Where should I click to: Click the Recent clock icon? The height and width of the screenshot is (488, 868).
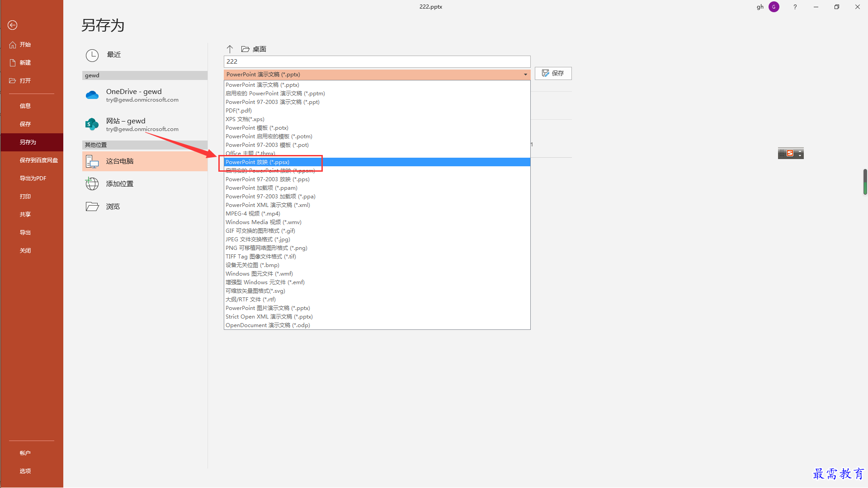(92, 56)
